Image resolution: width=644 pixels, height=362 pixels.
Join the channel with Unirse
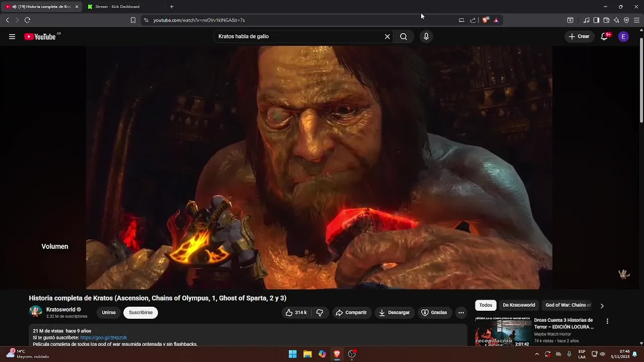pyautogui.click(x=109, y=313)
